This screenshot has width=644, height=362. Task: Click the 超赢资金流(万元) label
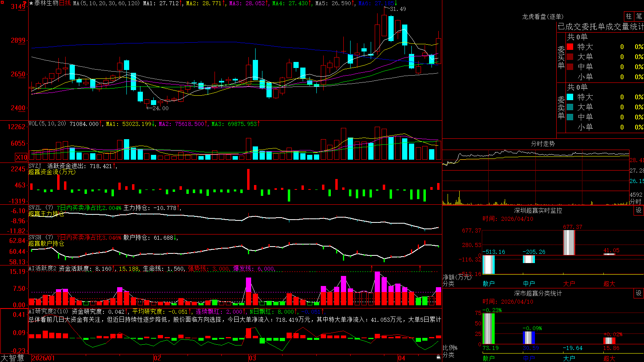pos(52,172)
